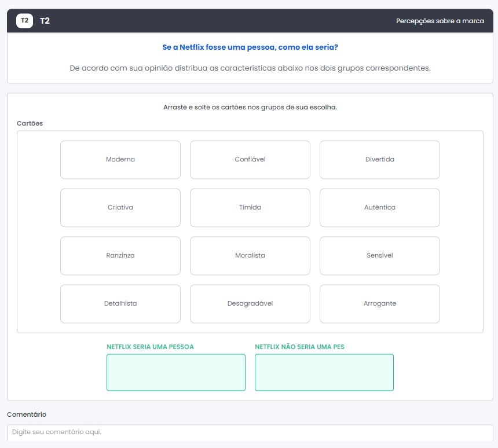
Task: Click the Desagradável card
Action: [250, 303]
